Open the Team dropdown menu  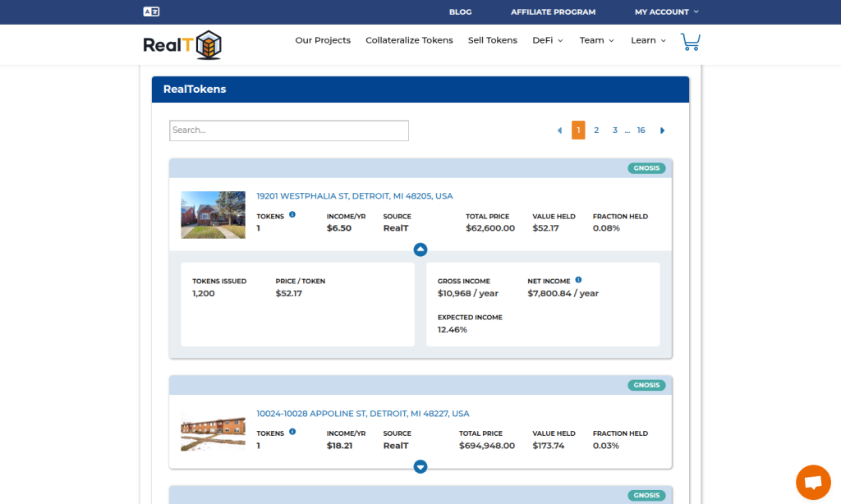[x=597, y=40]
